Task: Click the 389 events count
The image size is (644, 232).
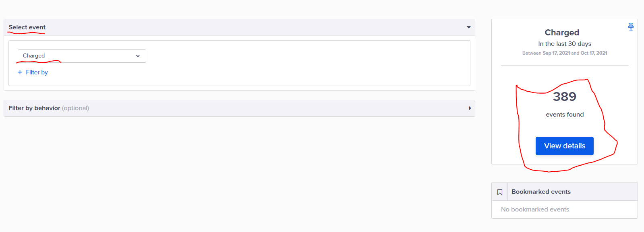Action: [x=564, y=96]
